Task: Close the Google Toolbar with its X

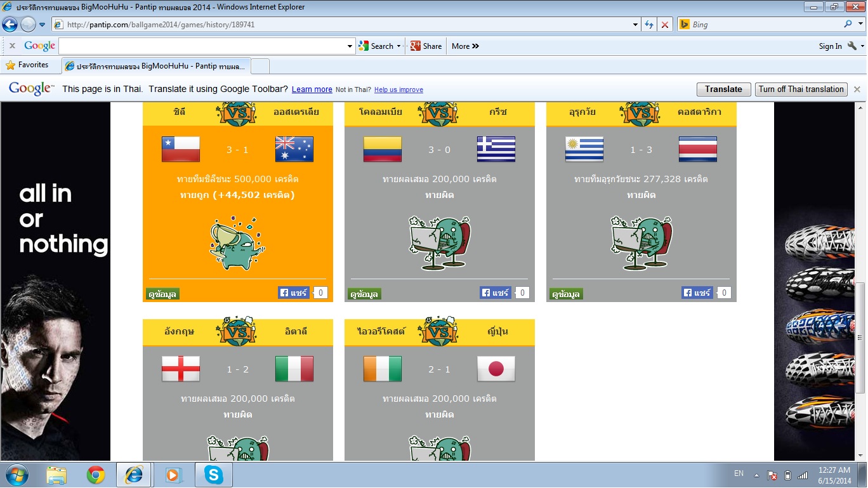Action: (12, 46)
